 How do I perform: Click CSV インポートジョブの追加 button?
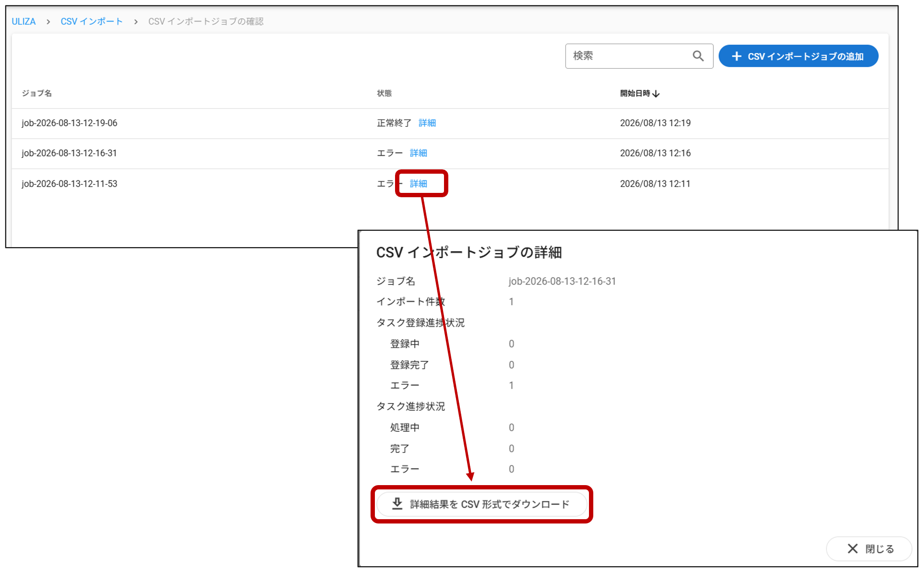(798, 56)
